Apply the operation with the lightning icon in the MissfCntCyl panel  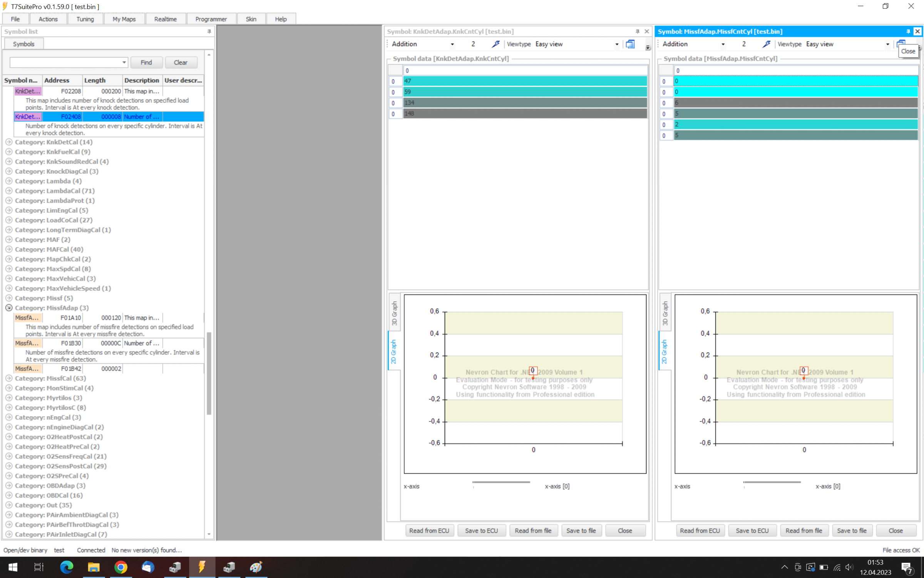[767, 44]
